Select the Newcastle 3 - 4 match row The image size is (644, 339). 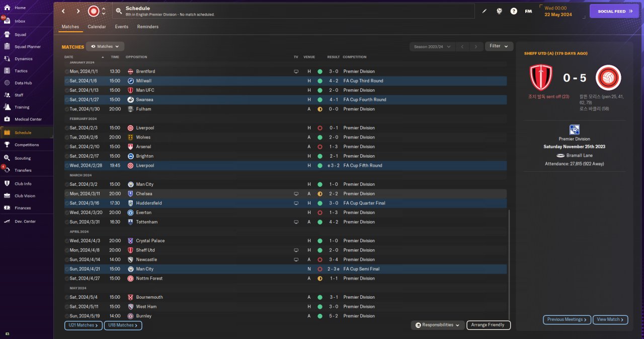tap(285, 259)
